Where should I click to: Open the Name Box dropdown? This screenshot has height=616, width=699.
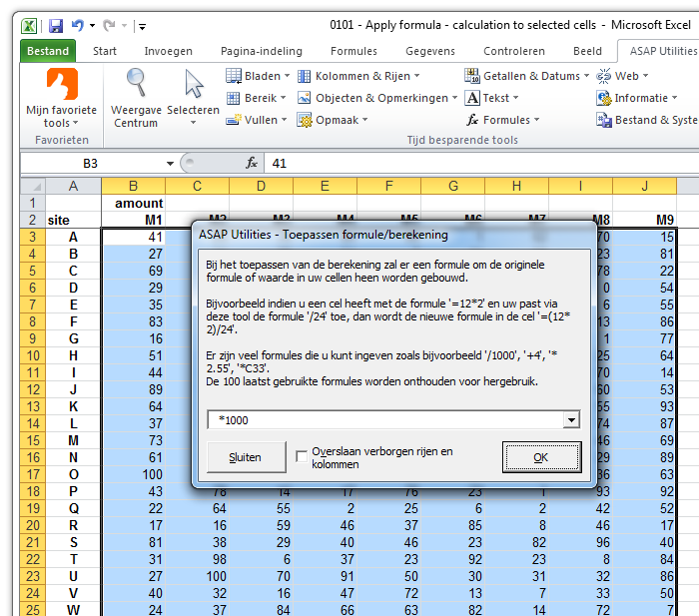coord(170,164)
